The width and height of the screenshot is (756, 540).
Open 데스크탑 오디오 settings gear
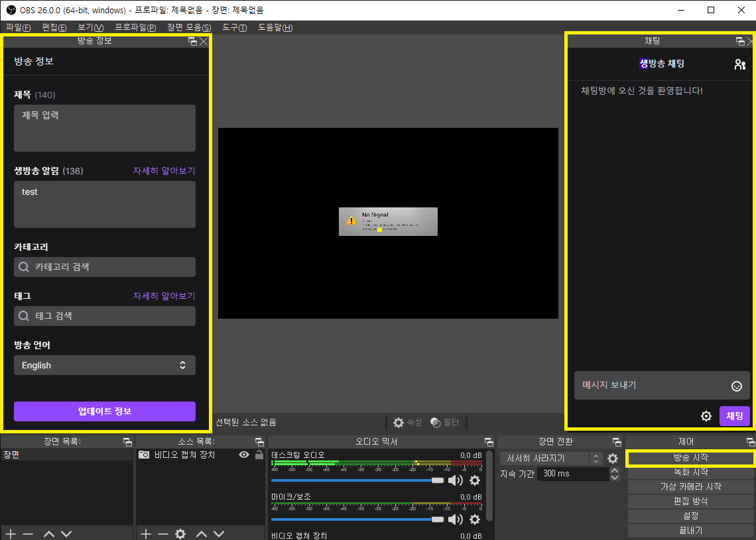pyautogui.click(x=475, y=480)
